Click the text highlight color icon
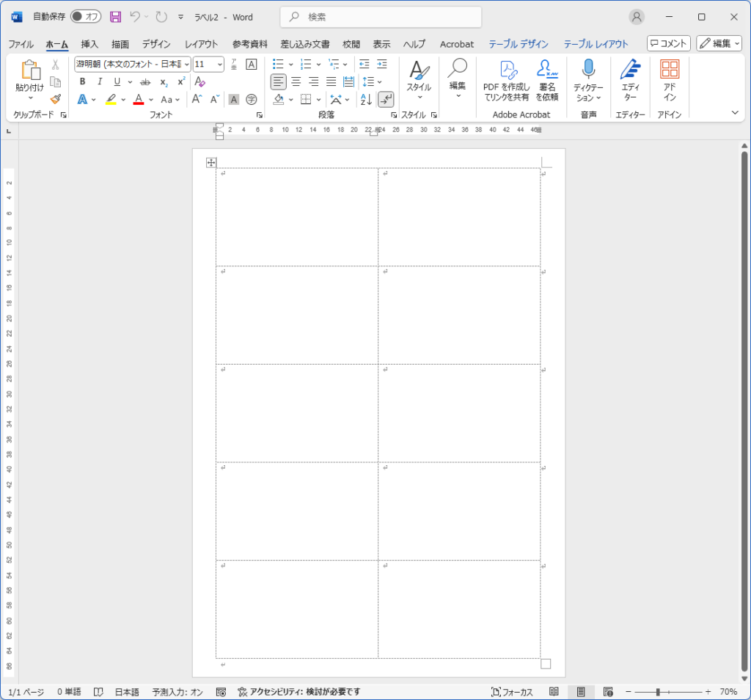This screenshot has height=700, width=751. pyautogui.click(x=112, y=99)
